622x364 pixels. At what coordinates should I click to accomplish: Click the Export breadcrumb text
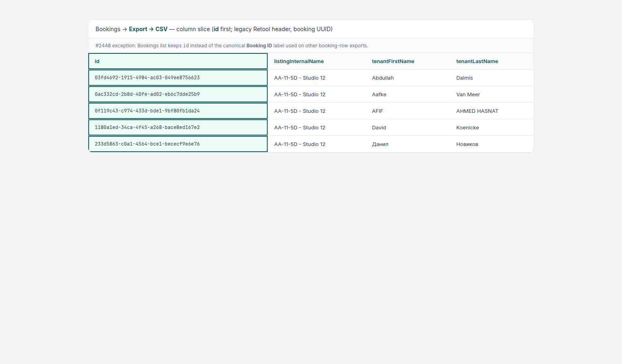point(138,29)
